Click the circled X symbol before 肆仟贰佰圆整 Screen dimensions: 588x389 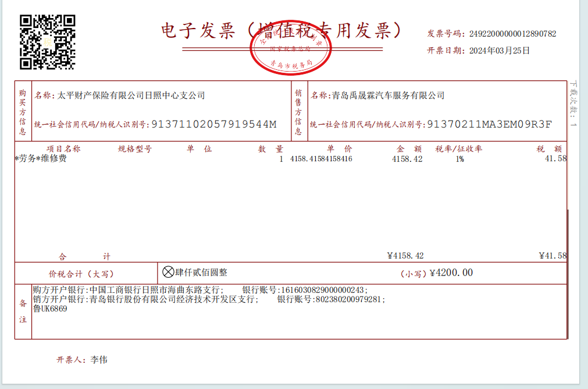click(168, 272)
